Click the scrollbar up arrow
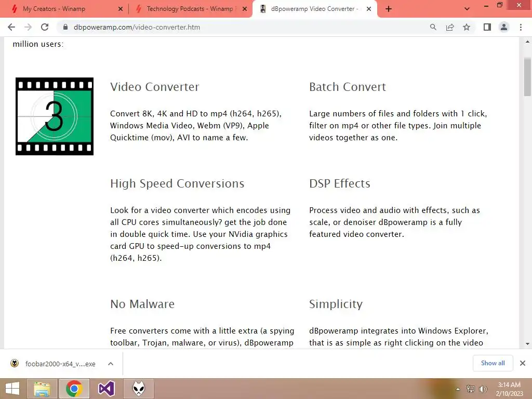This screenshot has width=532, height=399. point(527,42)
